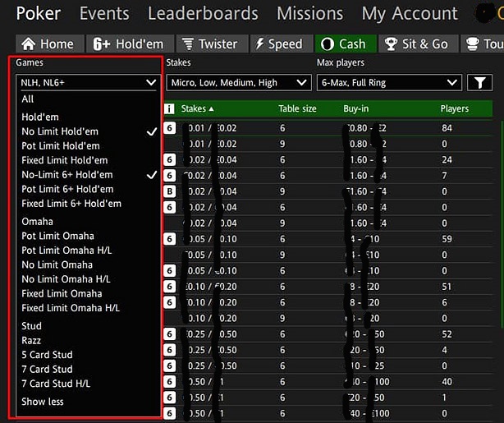Switch to 6+ Hold'em tab
This screenshot has height=423, width=504.
tap(131, 44)
